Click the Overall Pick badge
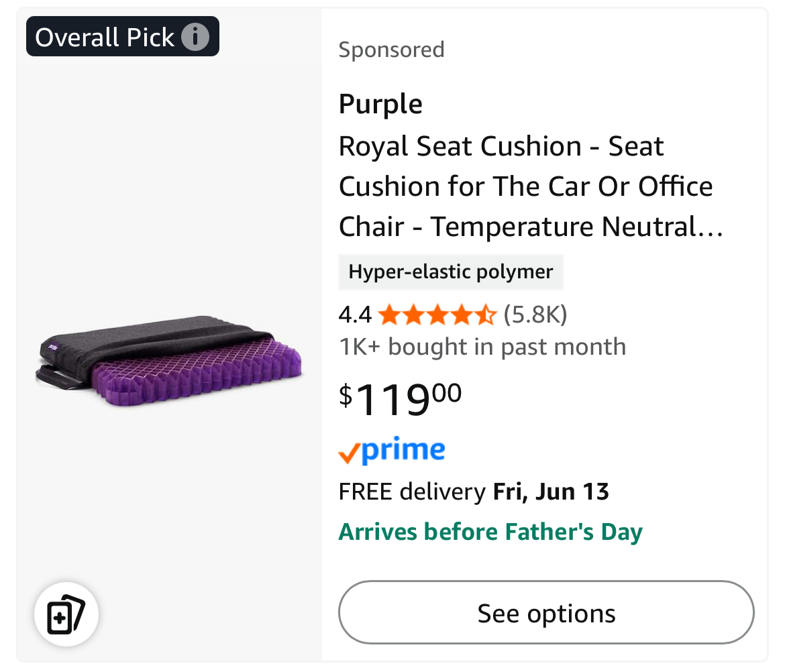The height and width of the screenshot is (672, 785). 123,36
